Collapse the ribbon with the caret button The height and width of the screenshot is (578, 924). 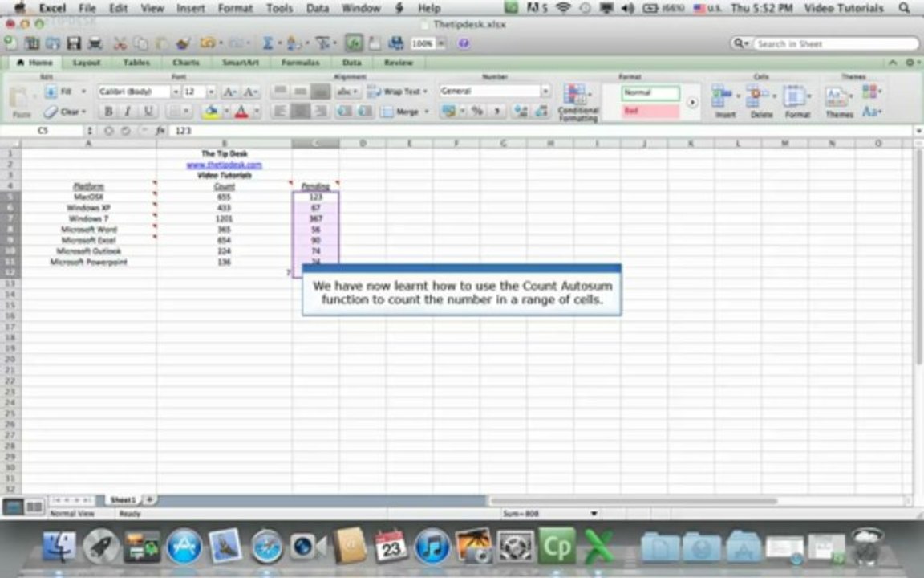(893, 63)
